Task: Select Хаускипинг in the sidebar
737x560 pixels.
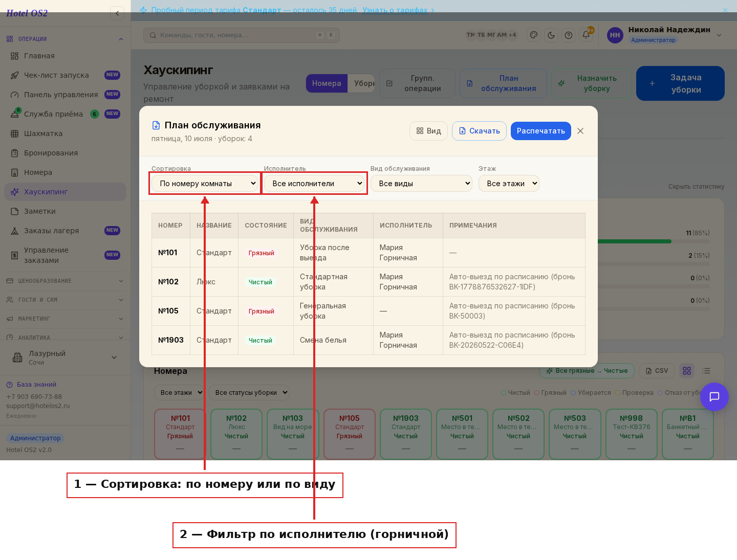Action: tap(65, 192)
